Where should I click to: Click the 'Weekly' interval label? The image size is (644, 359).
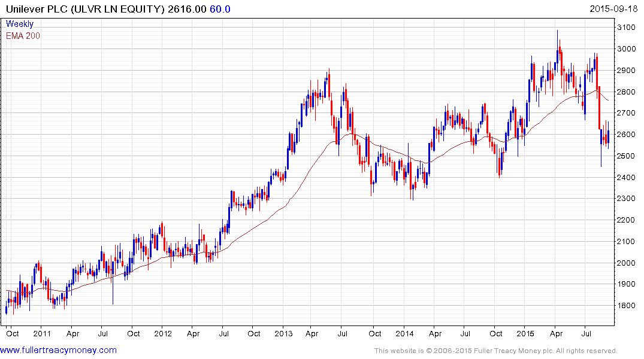20,24
